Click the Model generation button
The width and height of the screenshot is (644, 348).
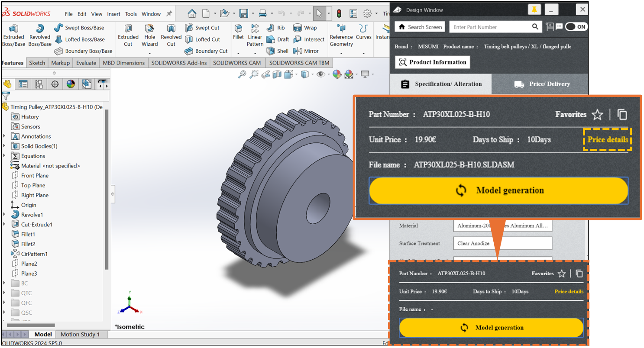pyautogui.click(x=498, y=190)
